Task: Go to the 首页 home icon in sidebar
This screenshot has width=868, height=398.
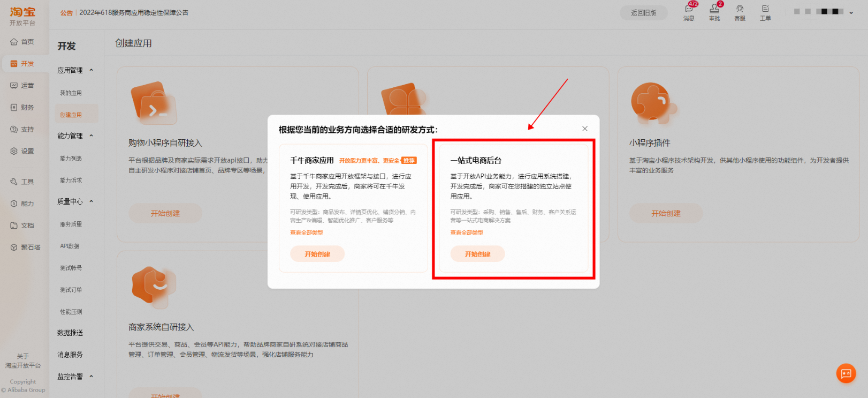Action: (x=22, y=42)
